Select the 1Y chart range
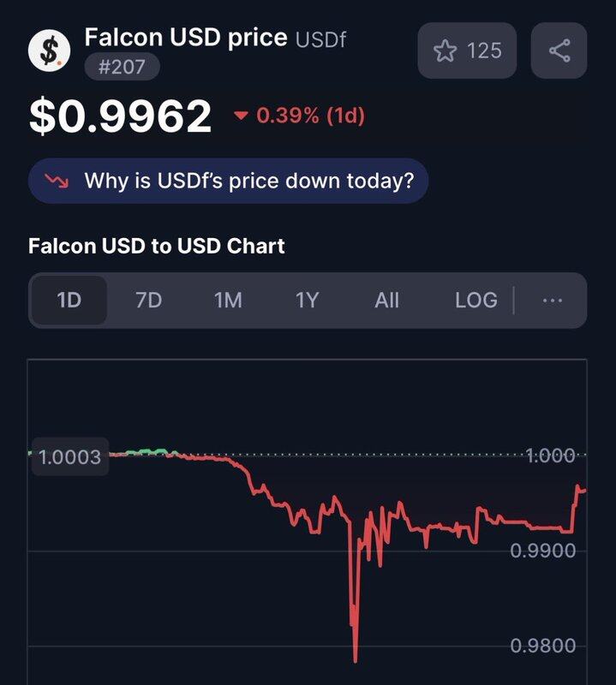Viewport: 616px width, 685px height. click(307, 301)
